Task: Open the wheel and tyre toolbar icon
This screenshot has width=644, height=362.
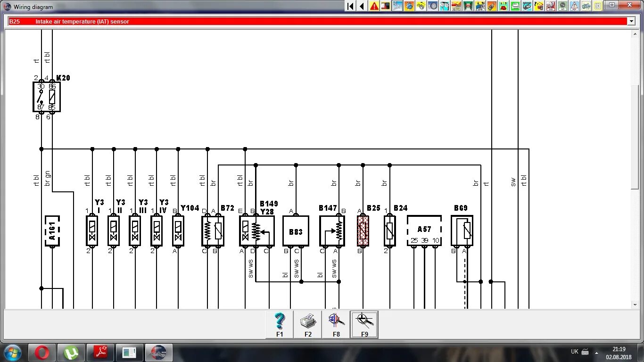Action: (433, 6)
